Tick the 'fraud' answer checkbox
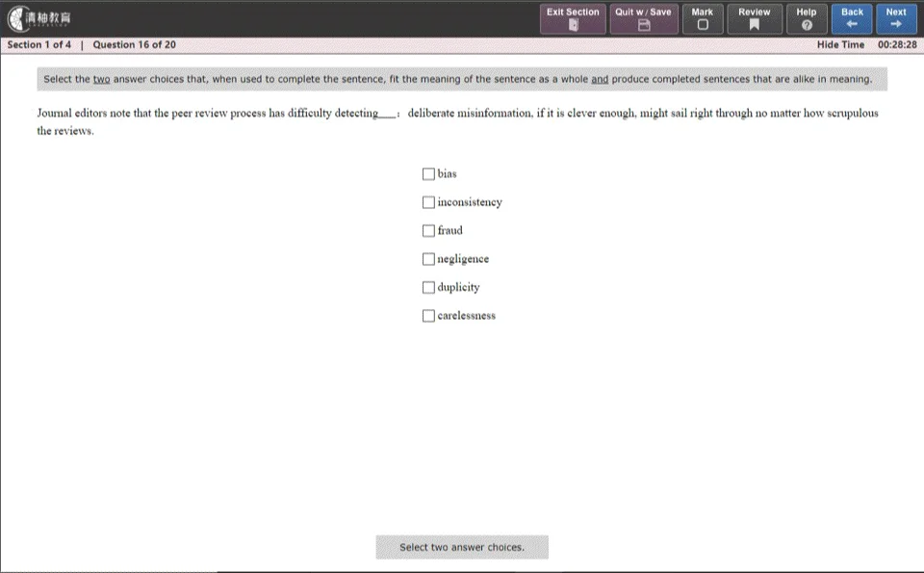924x573 pixels. click(x=428, y=231)
